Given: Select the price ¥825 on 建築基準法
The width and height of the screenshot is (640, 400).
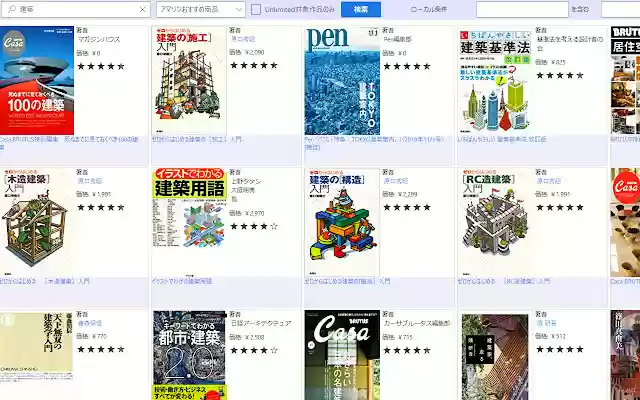Looking at the screenshot, I should pyautogui.click(x=558, y=62).
